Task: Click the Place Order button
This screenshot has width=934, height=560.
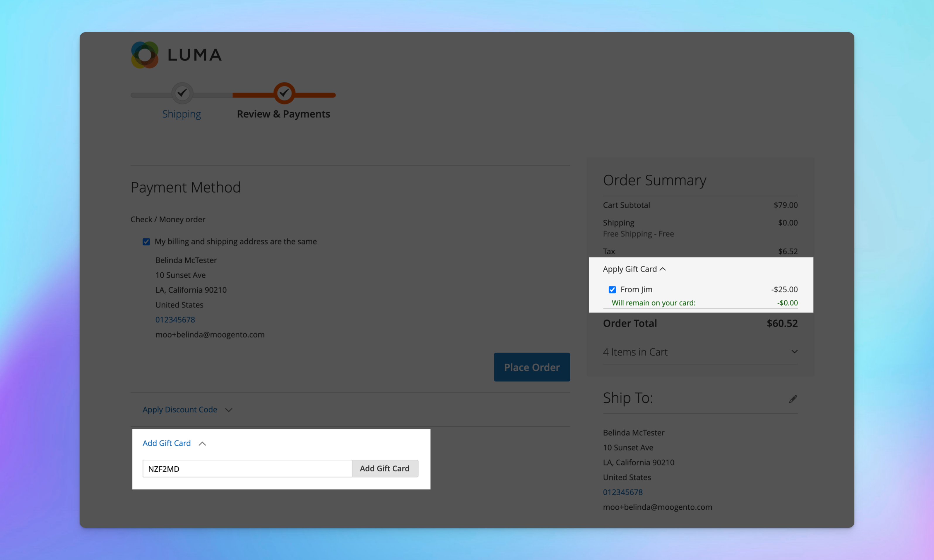Action: click(532, 367)
